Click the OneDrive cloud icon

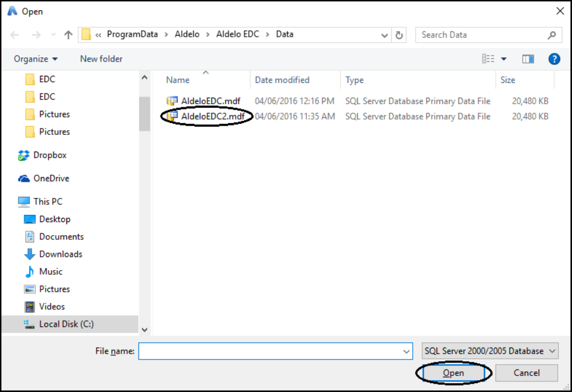click(x=24, y=179)
